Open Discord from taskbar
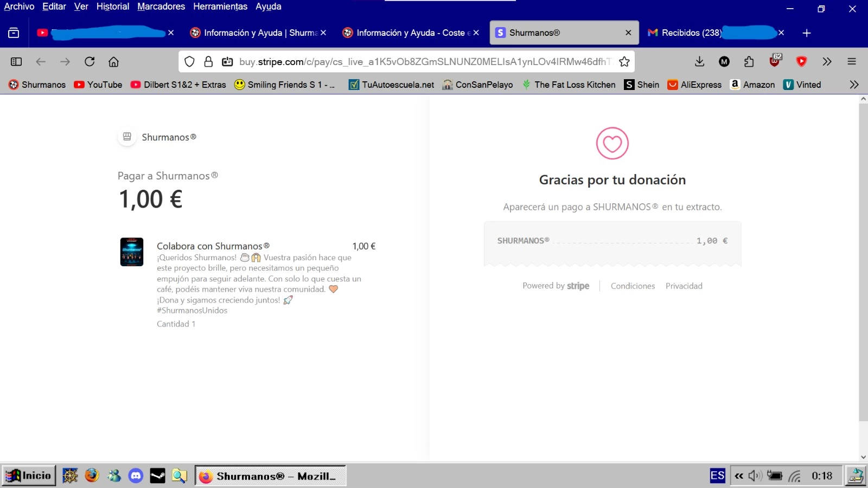868x488 pixels. pos(136,476)
